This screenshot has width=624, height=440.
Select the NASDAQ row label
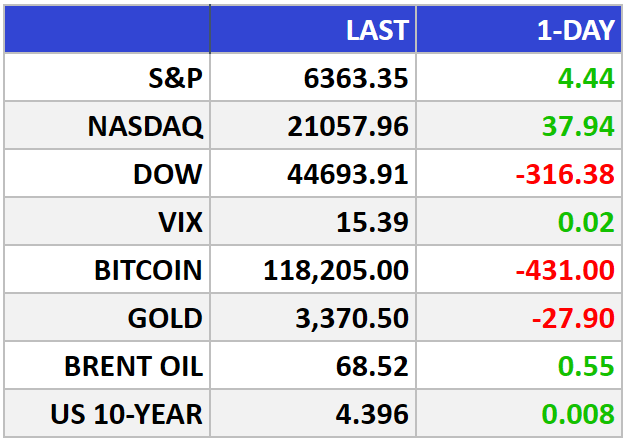pyautogui.click(x=145, y=127)
